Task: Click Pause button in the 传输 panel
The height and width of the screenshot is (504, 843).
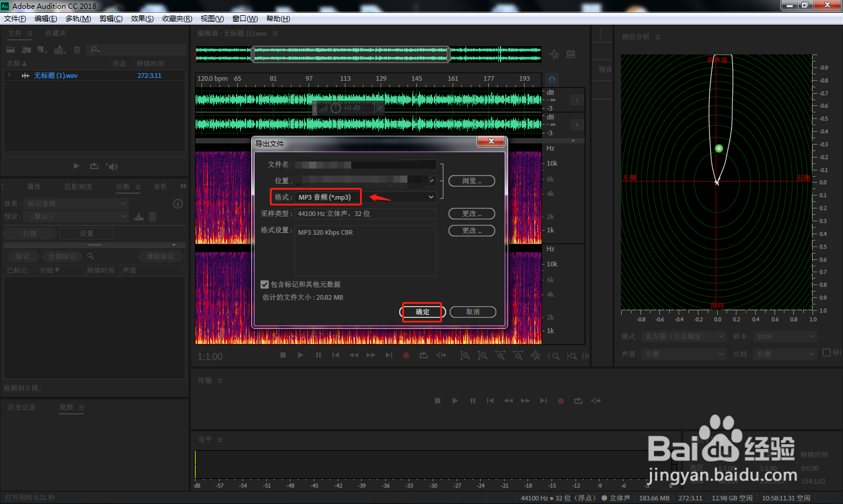Action: (472, 401)
